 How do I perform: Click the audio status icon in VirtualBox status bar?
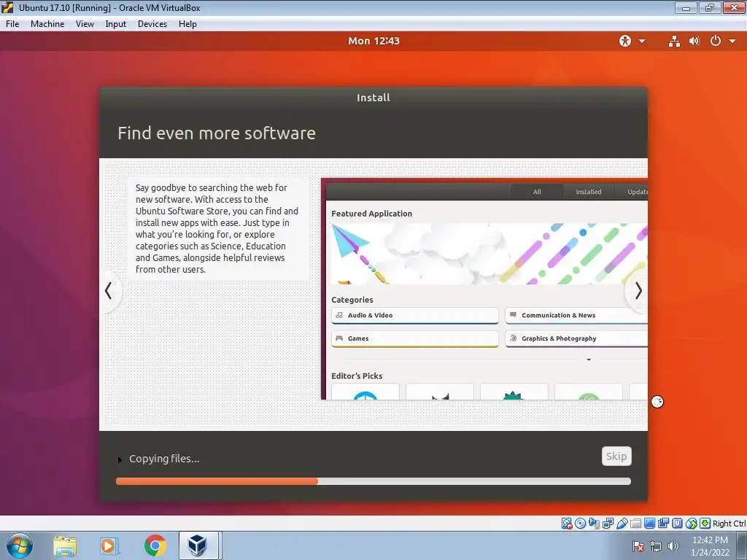594,524
